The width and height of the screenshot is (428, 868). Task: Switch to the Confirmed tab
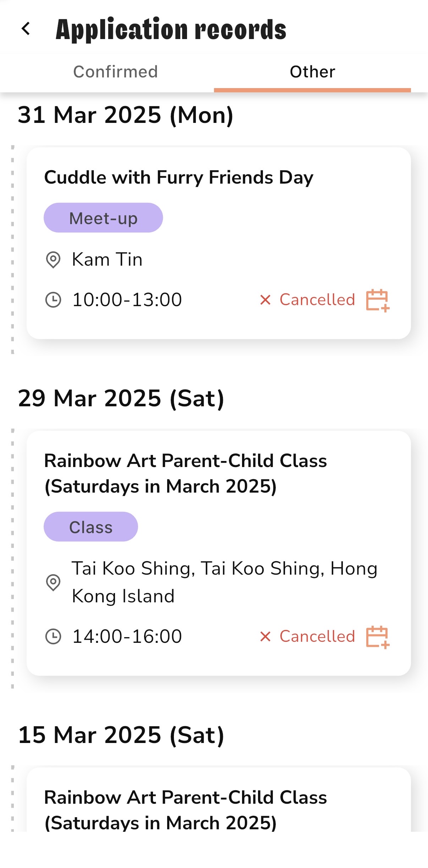115,72
